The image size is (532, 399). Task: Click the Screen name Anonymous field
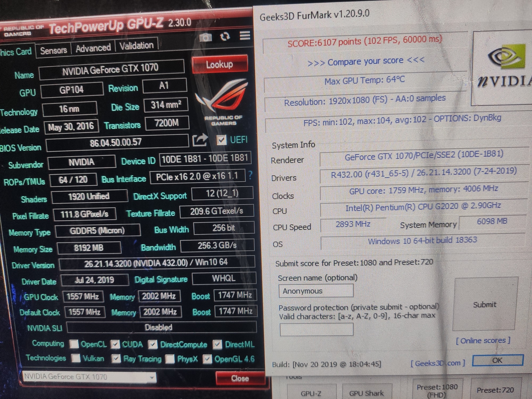coord(316,291)
